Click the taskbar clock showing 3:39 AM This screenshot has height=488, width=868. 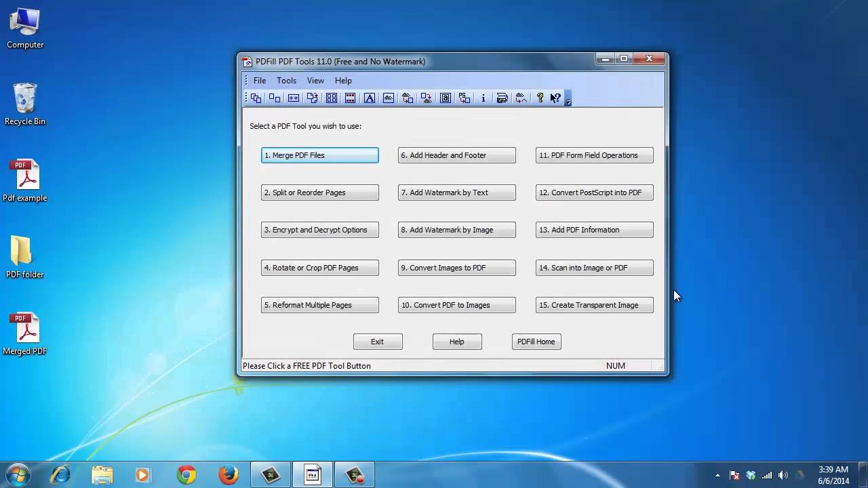(833, 475)
